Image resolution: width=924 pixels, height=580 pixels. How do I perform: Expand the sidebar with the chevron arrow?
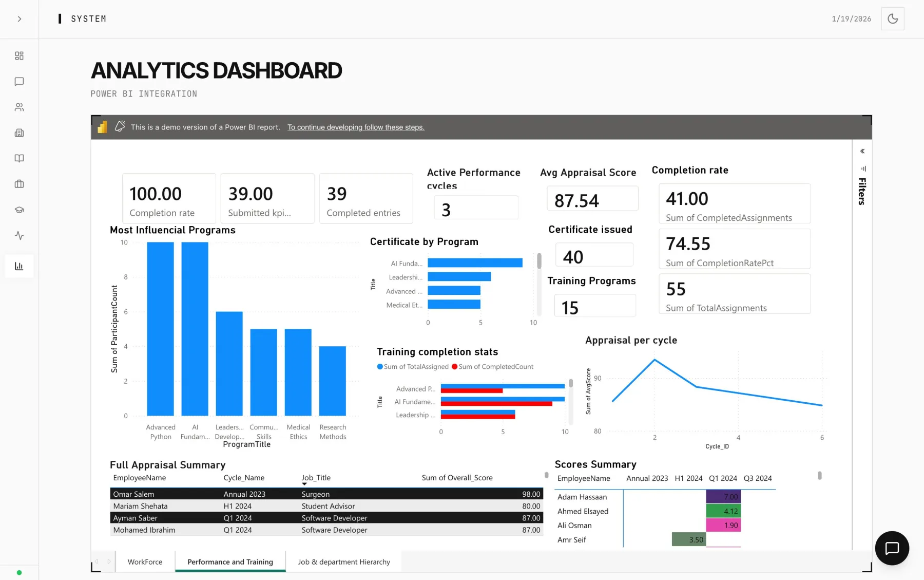click(x=19, y=19)
